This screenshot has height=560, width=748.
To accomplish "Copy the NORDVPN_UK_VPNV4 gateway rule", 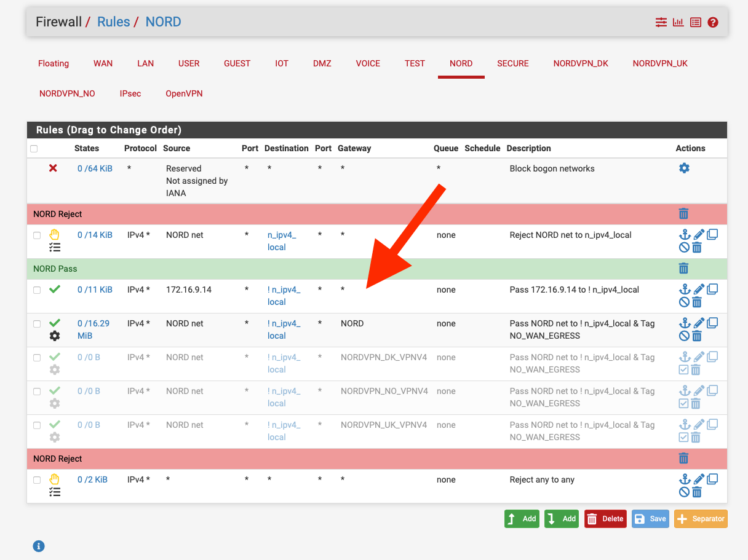I will pyautogui.click(x=712, y=424).
